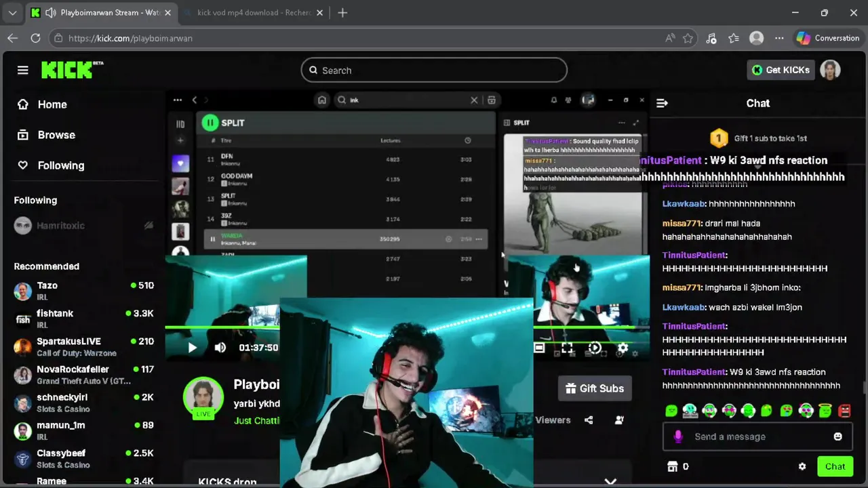The image size is (868, 488).
Task: Open notifications bell in the music app
Action: 553,100
